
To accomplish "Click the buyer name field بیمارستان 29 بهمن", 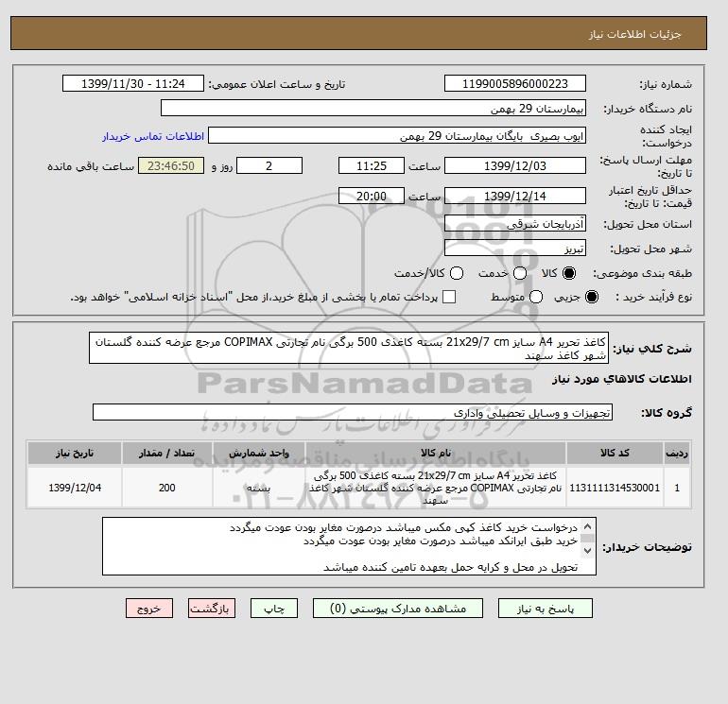I will [373, 108].
